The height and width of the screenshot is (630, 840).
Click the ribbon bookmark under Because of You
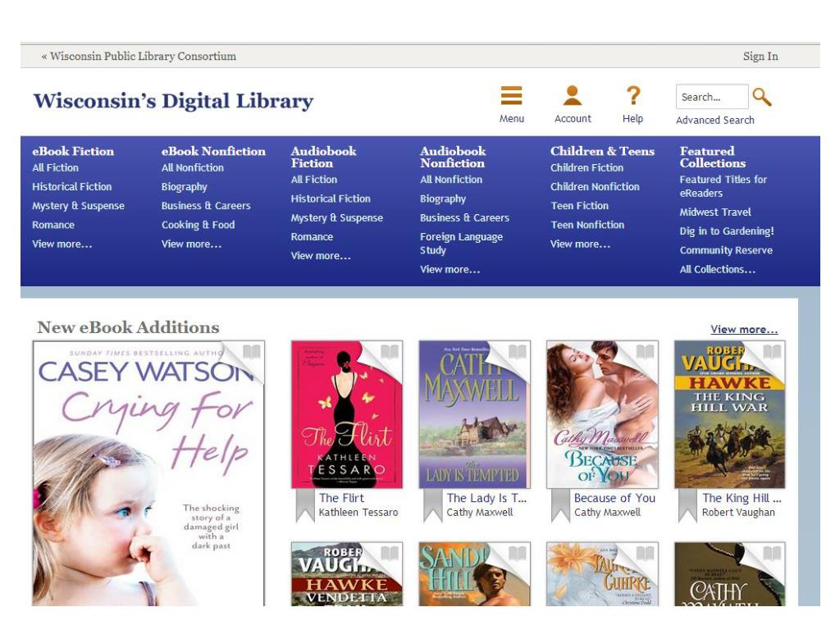click(x=561, y=505)
